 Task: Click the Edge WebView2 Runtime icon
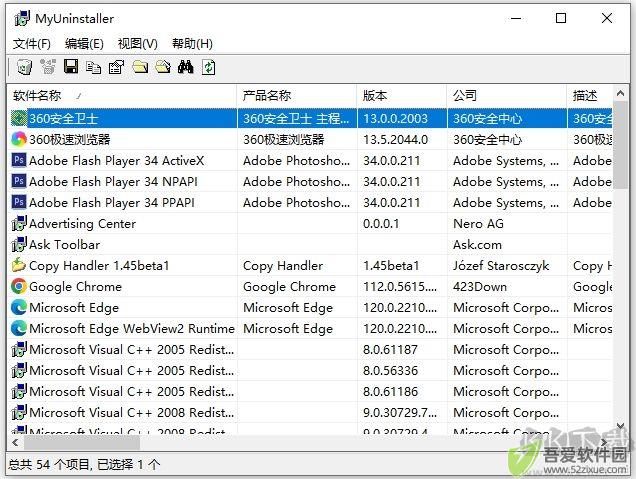[x=19, y=329]
